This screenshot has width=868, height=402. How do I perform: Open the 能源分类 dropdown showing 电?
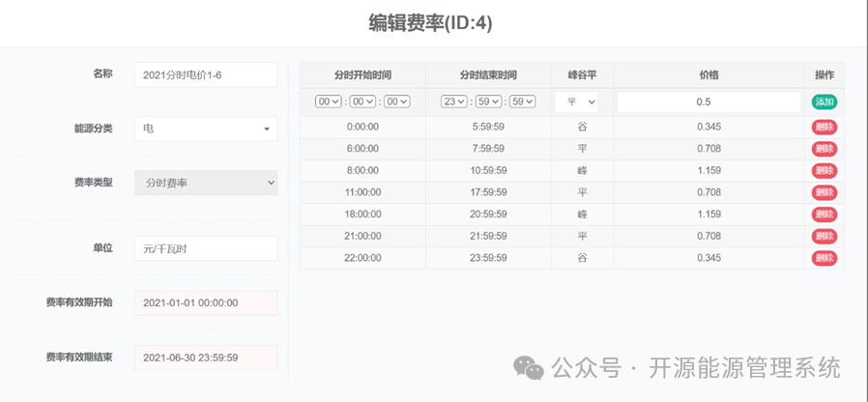(x=206, y=129)
